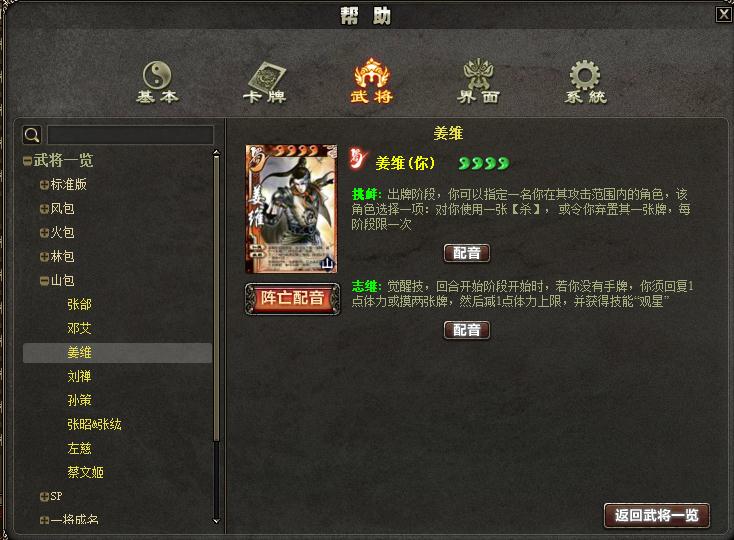
Task: Select 邓艾 in the general list
Action: click(x=79, y=328)
